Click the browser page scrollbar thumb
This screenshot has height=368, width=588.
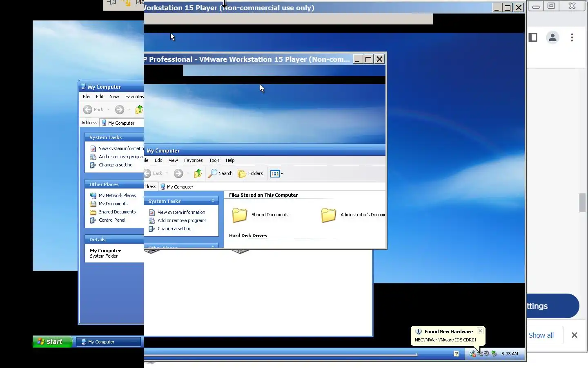pyautogui.click(x=583, y=203)
